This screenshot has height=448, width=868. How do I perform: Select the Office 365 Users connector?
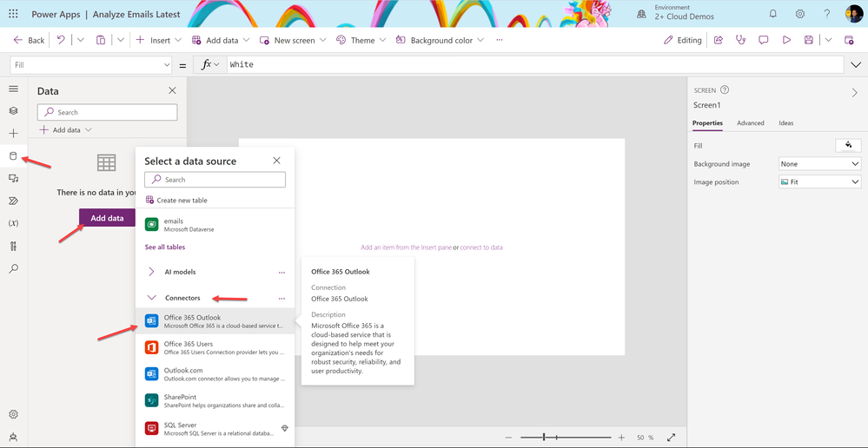click(215, 347)
